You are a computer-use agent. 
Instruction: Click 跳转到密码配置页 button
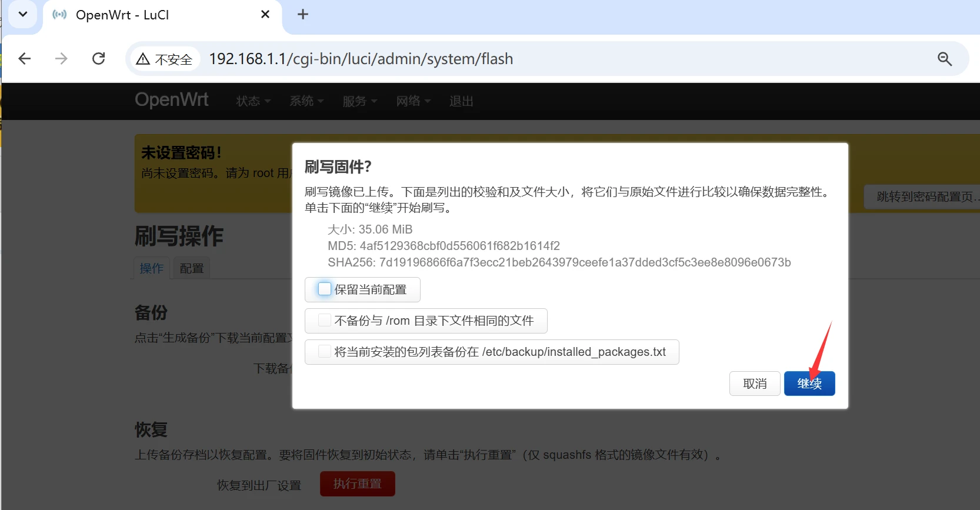[922, 196]
